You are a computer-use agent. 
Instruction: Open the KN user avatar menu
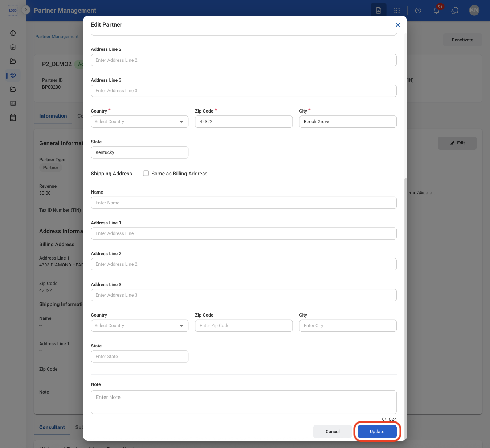(474, 10)
